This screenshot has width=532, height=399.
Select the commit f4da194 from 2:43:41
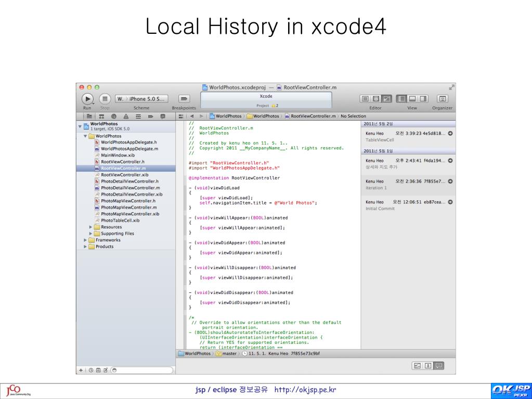(x=408, y=164)
